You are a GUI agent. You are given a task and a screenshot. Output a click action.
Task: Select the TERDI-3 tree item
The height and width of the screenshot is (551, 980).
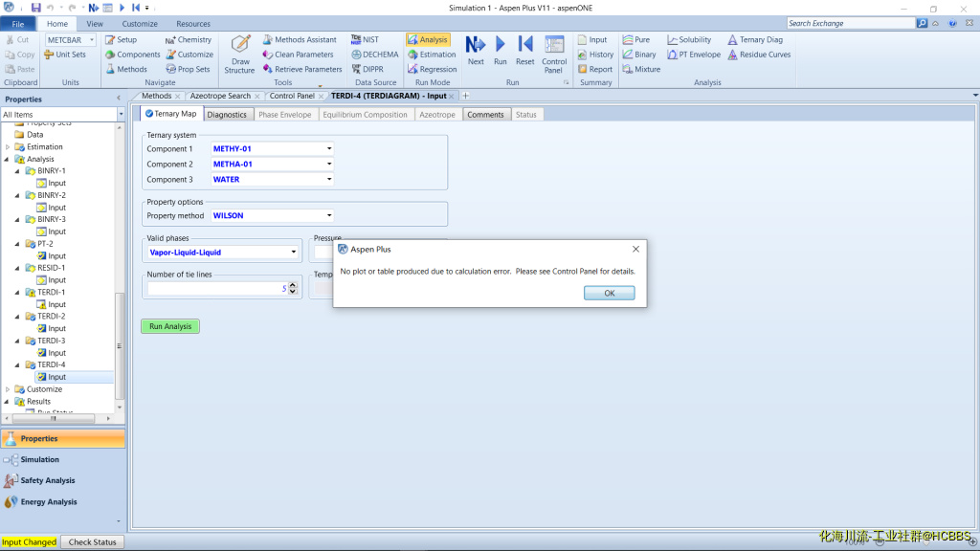52,341
